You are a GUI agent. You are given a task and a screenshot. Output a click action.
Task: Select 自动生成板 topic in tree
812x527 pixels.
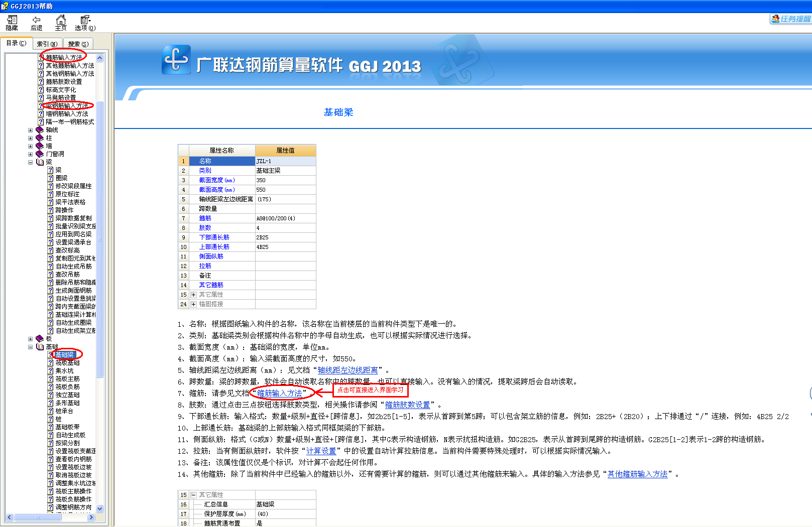click(x=70, y=435)
